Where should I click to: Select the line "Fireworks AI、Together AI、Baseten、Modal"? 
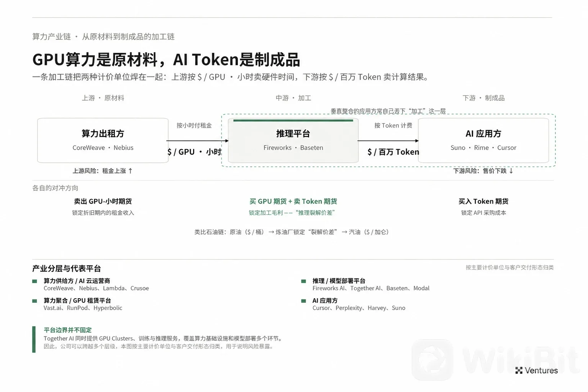[x=371, y=288]
